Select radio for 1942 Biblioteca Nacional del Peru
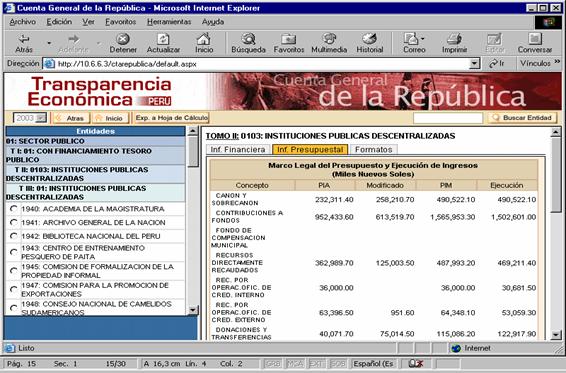The width and height of the screenshot is (566, 373). click(14, 236)
